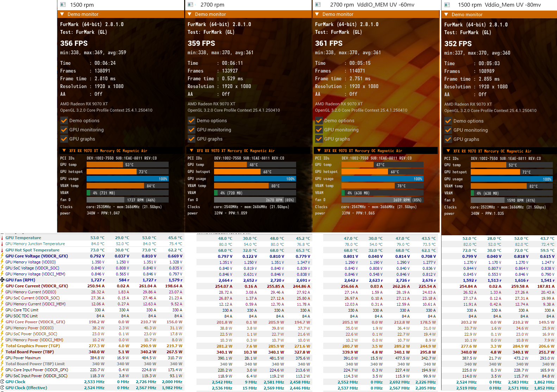Click the GPU temp bar showing 53°C
This screenshot has width=557, height=392.
click(x=127, y=164)
